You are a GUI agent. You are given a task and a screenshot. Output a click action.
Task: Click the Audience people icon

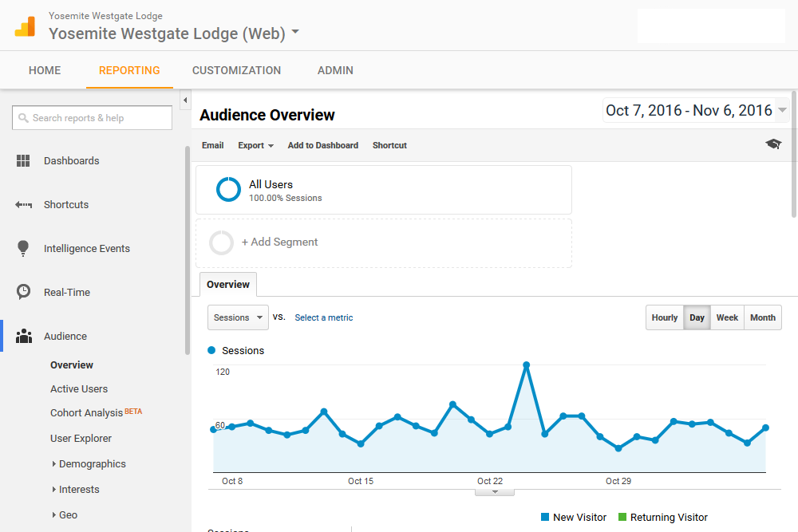tap(23, 336)
